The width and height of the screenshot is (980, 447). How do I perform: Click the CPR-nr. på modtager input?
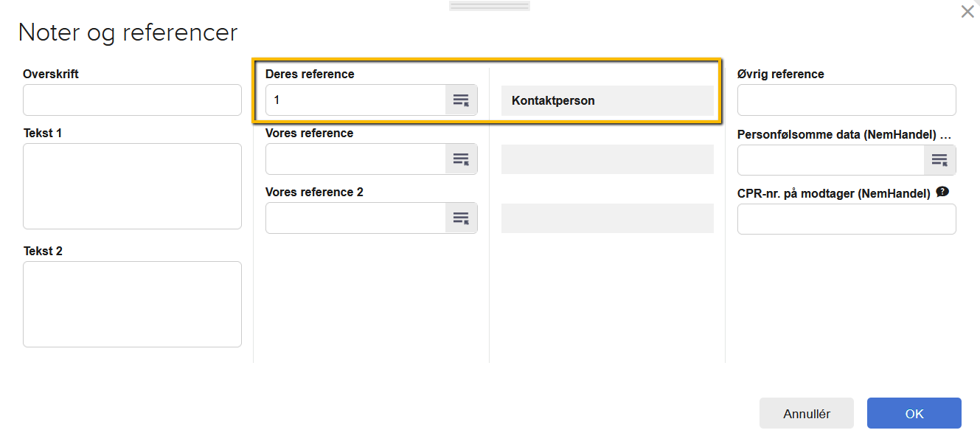point(847,219)
